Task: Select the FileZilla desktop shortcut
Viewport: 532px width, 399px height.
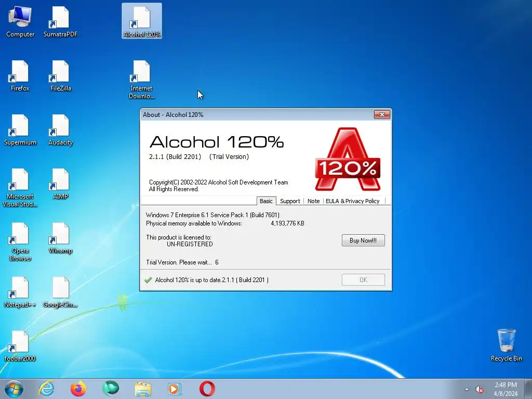Action: coord(60,76)
